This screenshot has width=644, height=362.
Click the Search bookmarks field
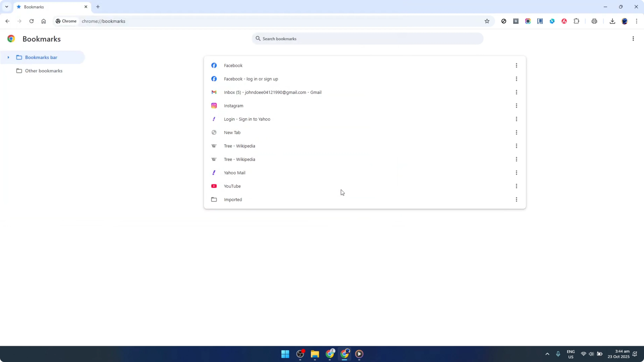click(367, 39)
